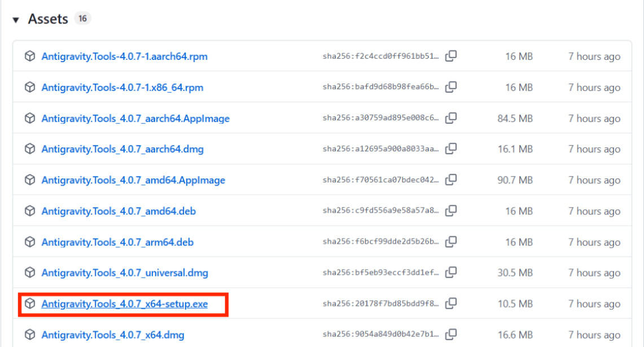
Task: Download Antigravity.Tools_4.0.7_aarch64.AppImage
Action: coord(135,118)
